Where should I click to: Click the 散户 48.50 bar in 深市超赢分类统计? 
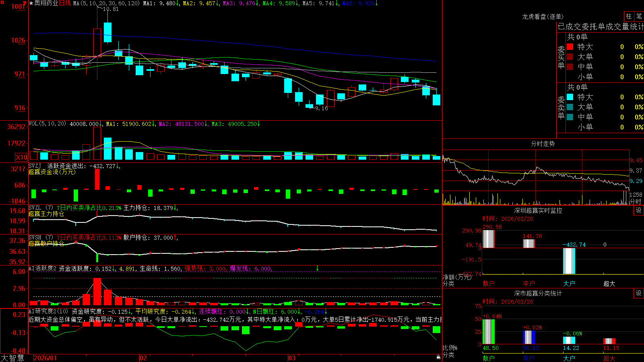[x=488, y=331]
